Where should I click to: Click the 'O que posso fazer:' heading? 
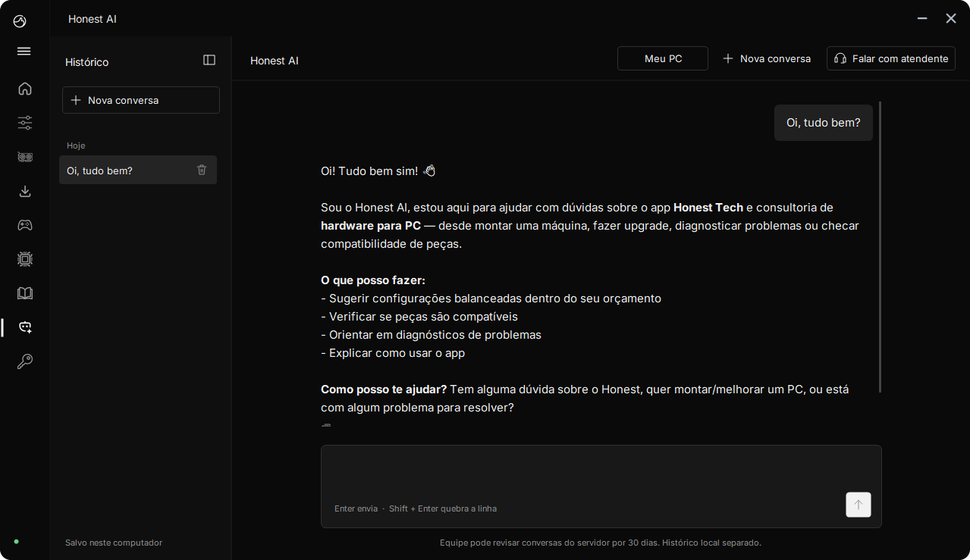pos(373,280)
